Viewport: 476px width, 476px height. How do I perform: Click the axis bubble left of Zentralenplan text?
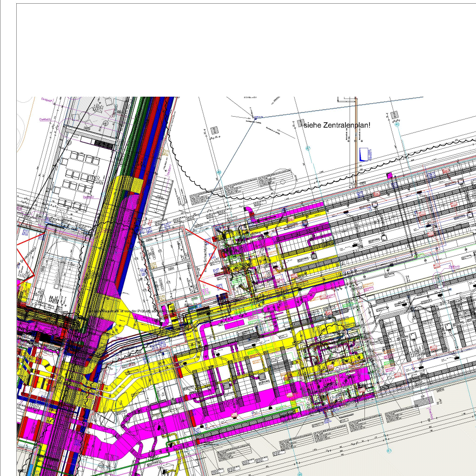[x=307, y=148]
